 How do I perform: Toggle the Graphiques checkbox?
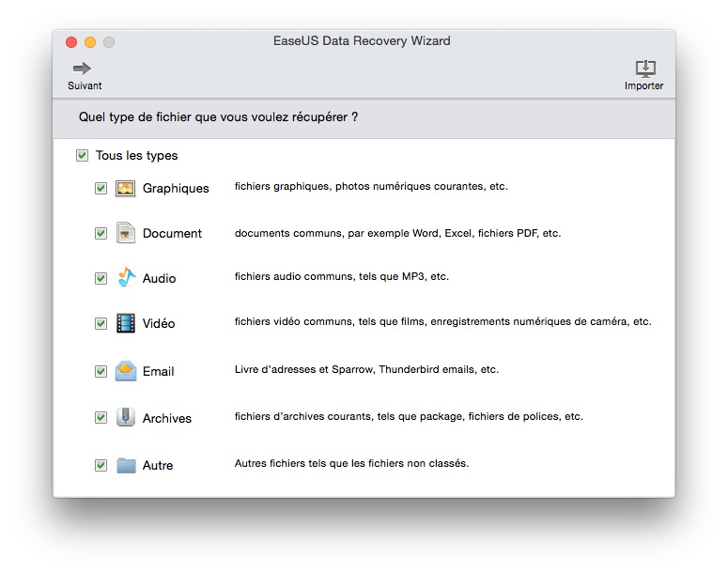pyautogui.click(x=101, y=188)
